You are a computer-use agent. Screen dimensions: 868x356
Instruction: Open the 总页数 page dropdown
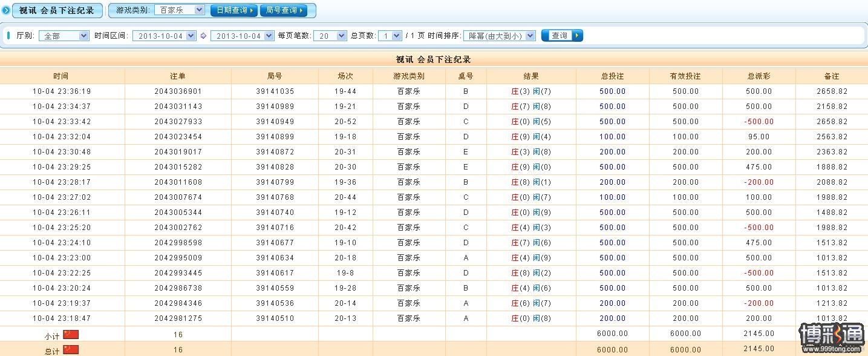pos(390,36)
